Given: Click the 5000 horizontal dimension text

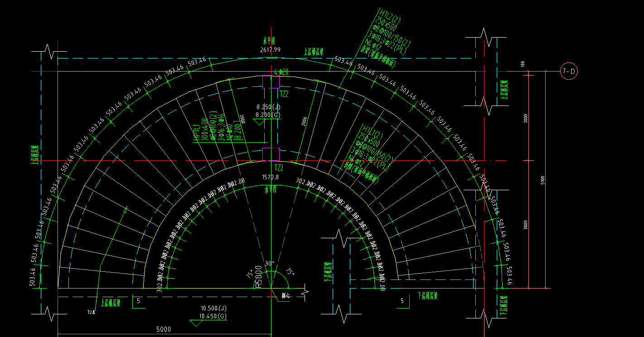Looking at the screenshot, I should click(163, 329).
